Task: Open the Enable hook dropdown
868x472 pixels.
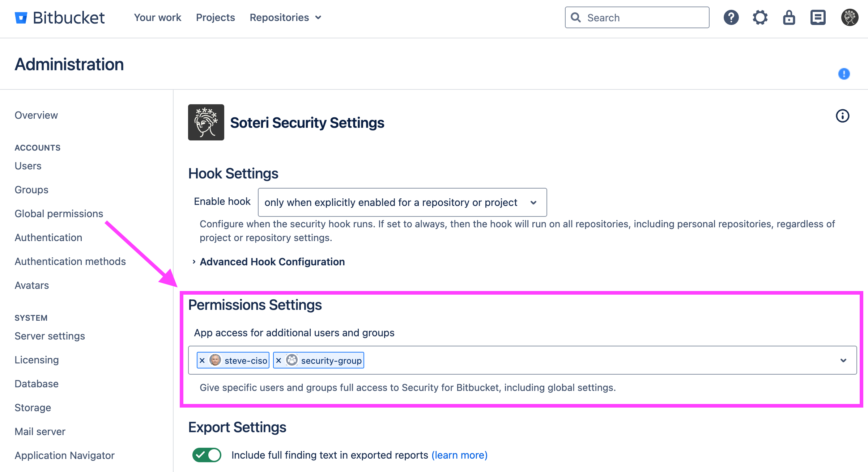Action: click(402, 202)
